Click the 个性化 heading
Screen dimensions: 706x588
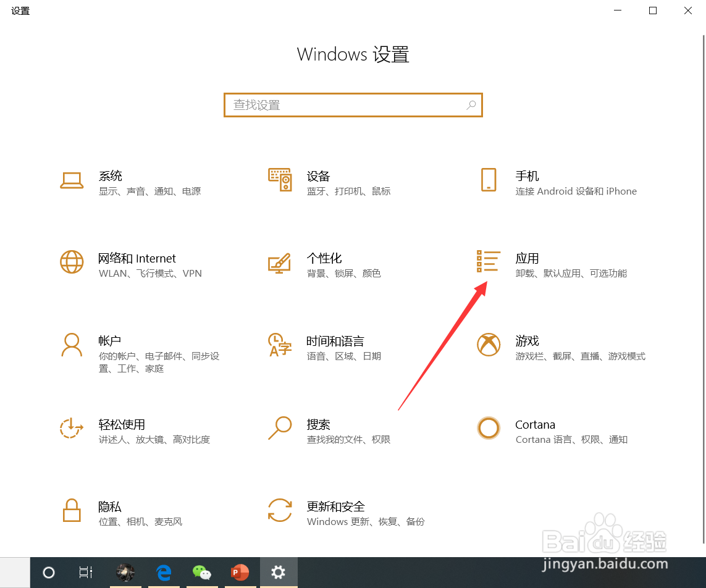coord(324,258)
